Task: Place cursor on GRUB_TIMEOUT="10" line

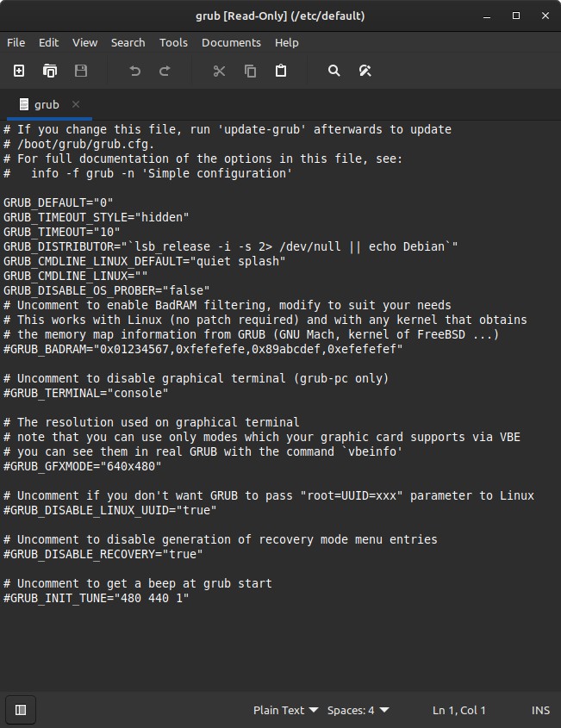Action: 61,232
